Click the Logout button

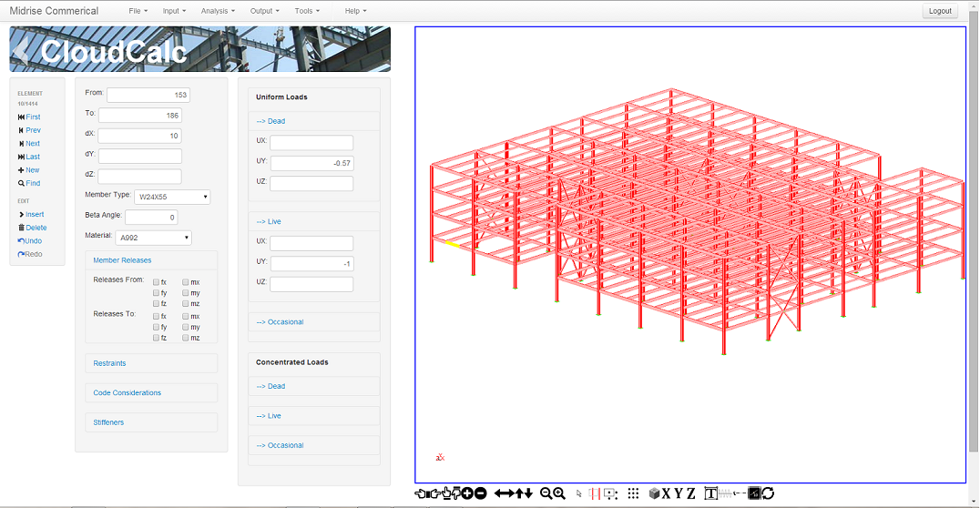(939, 11)
